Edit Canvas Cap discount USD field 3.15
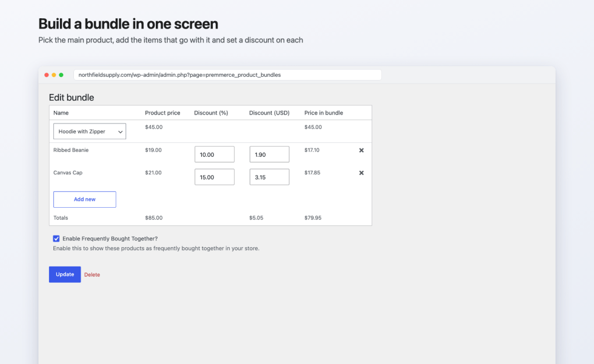Screen dimensions: 594x364 click(269, 177)
